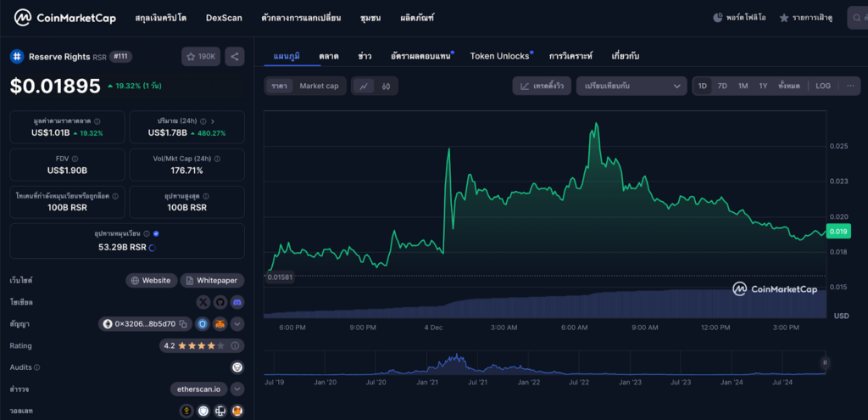Click the MetaMask fox icon in contract row
Viewport: 868px width, 420px height.
click(220, 324)
